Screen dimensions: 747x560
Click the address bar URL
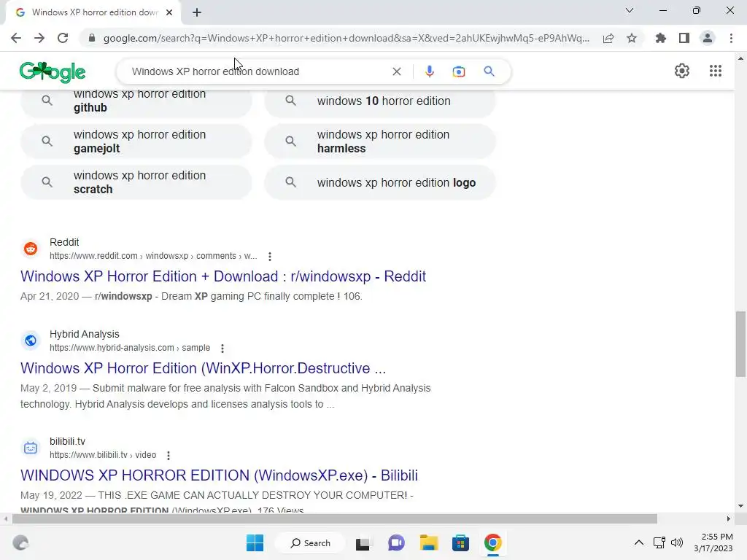(x=347, y=38)
